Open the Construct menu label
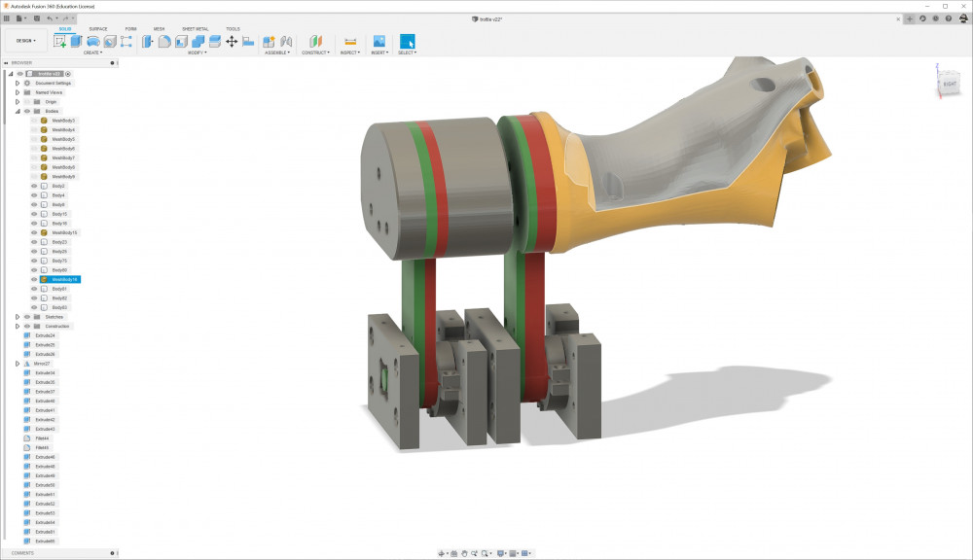The image size is (973, 560). point(314,52)
